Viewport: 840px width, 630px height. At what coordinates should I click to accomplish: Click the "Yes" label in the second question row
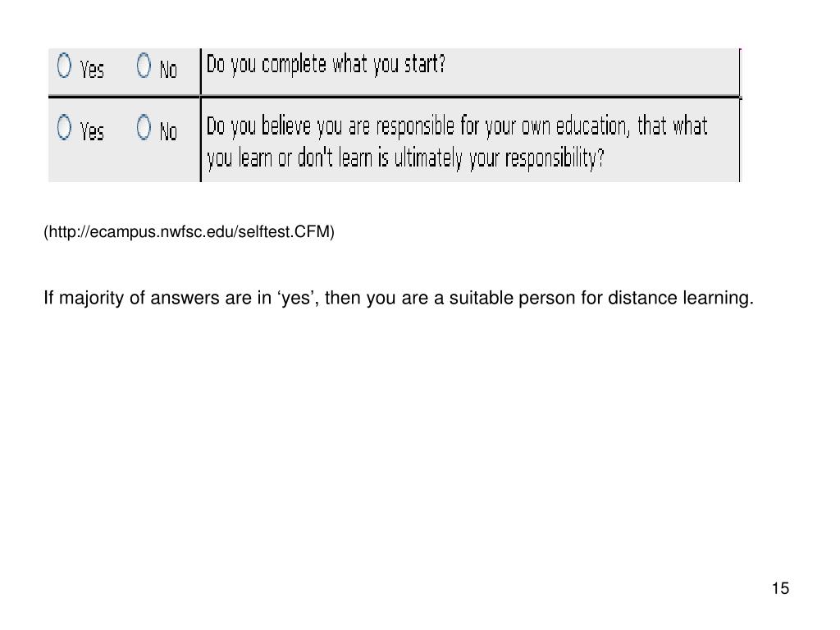(x=92, y=130)
